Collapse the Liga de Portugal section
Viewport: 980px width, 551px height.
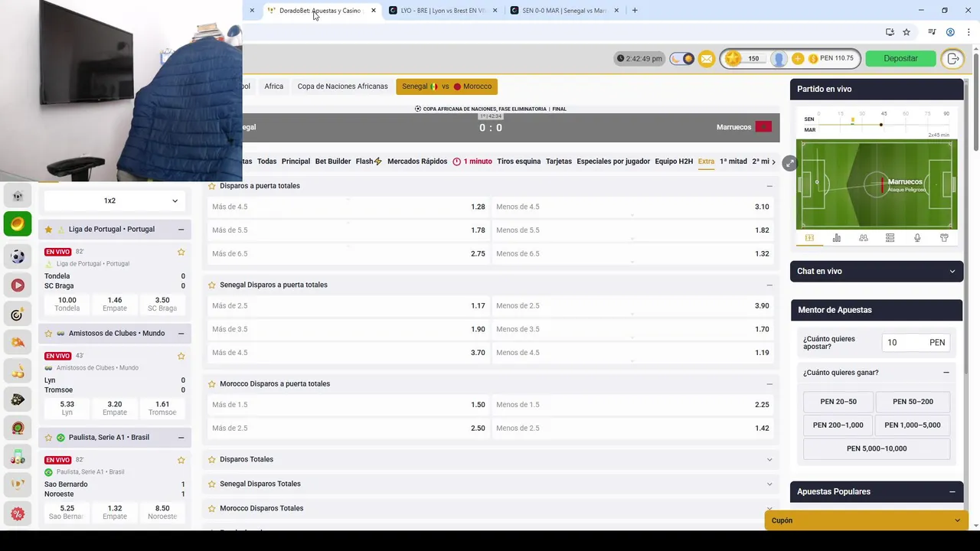pyautogui.click(x=181, y=230)
